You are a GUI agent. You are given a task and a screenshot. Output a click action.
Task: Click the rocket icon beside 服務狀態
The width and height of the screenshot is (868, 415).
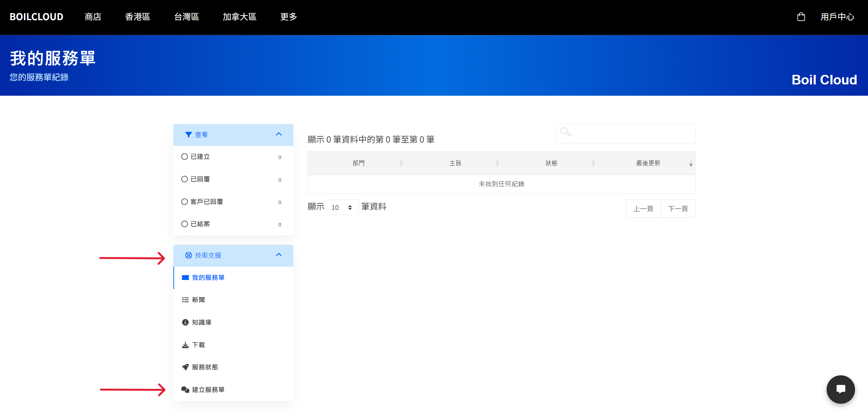pos(185,367)
